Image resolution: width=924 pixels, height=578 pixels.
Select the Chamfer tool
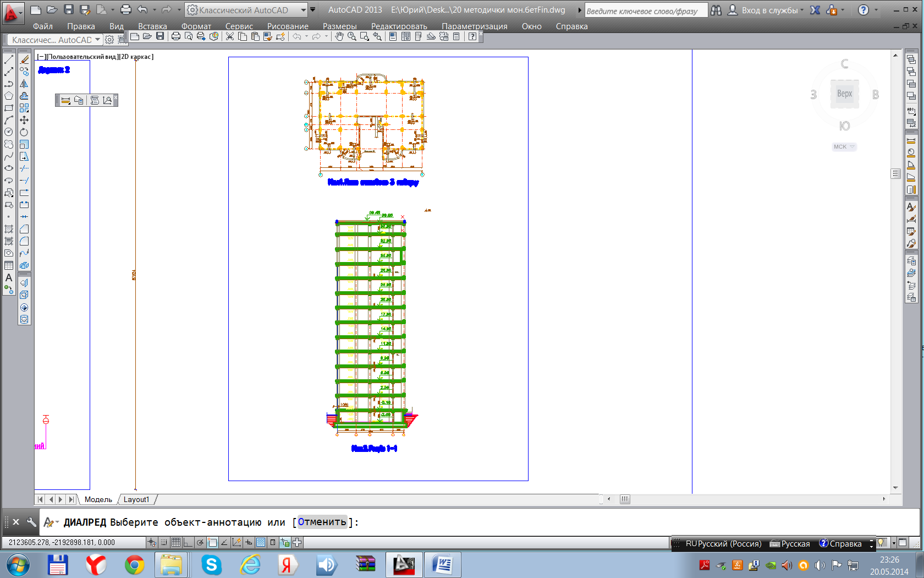[x=24, y=229]
